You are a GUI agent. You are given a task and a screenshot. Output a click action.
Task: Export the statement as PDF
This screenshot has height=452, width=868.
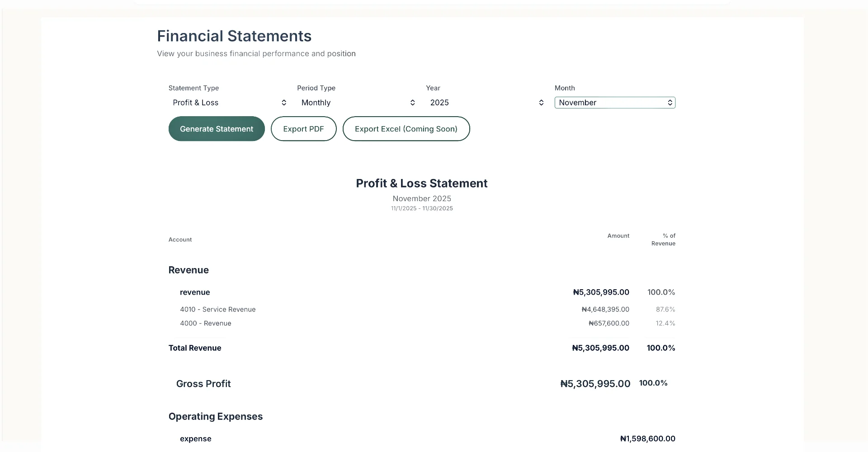(x=303, y=129)
